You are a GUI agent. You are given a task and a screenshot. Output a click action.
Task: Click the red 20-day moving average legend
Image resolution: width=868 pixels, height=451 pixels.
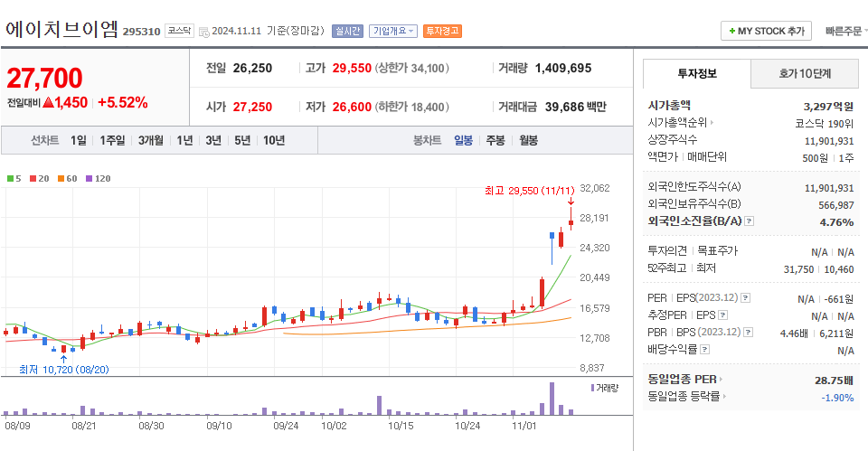pos(39,179)
